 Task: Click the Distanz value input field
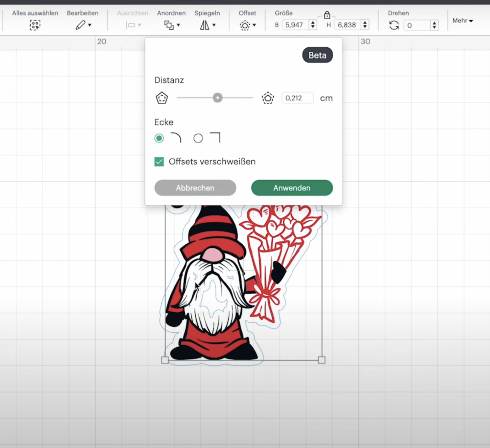(297, 98)
